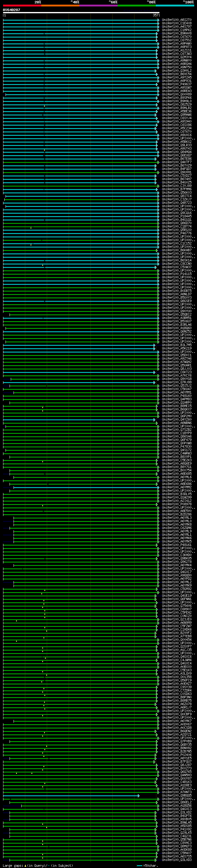Click the cyan ~100% identity scale segment
This screenshot has width=197, height=868.
point(175,6)
